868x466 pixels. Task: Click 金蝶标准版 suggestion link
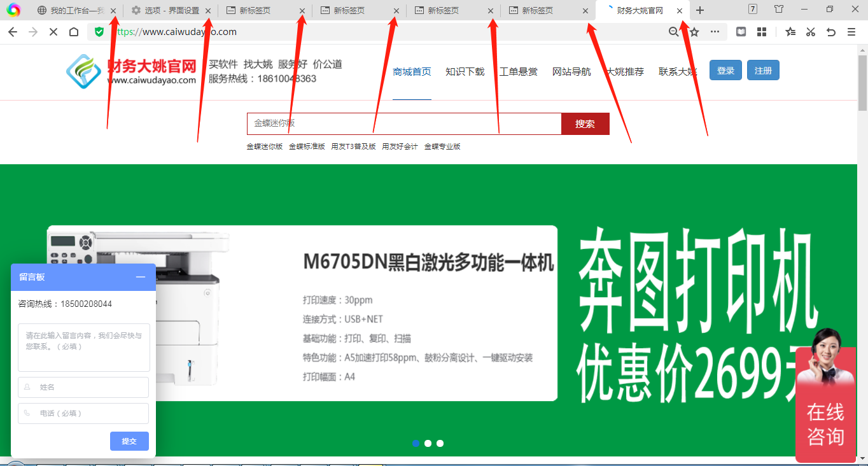[x=307, y=146]
